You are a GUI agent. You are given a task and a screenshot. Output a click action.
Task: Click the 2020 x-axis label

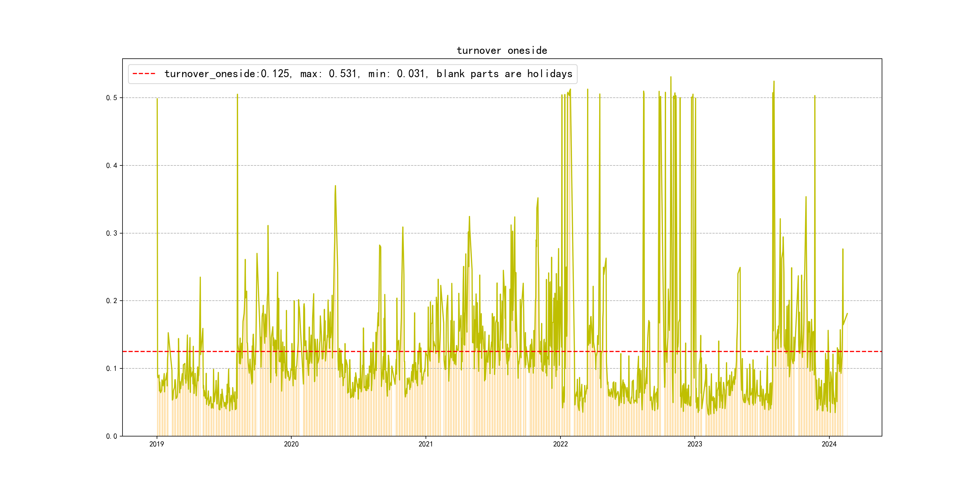[291, 444]
